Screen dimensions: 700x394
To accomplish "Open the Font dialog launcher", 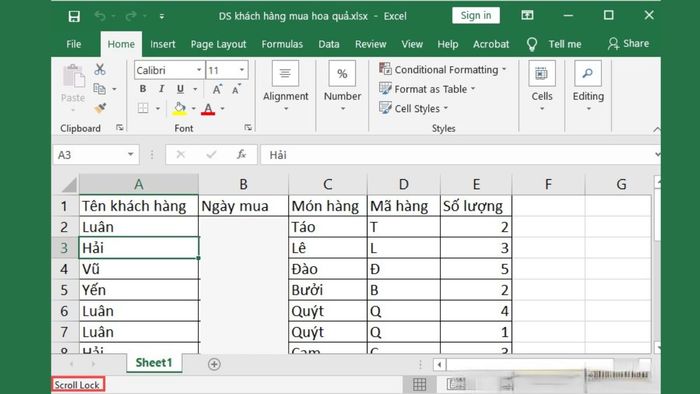I will click(248, 128).
